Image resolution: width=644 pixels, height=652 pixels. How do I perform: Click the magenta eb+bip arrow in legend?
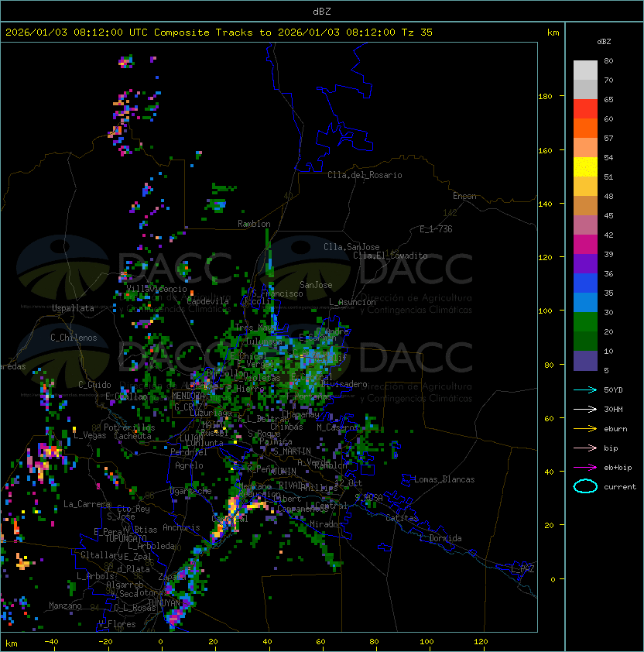point(585,468)
